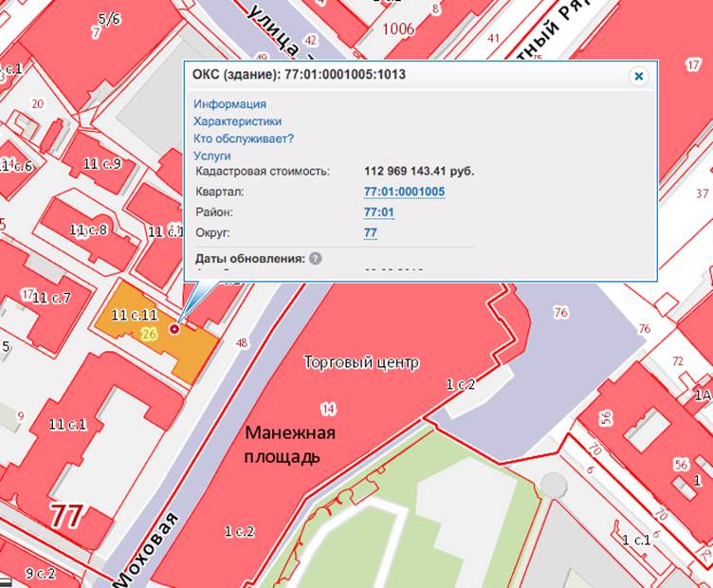
Task: Click the Торговый центр building on map
Action: [360, 362]
